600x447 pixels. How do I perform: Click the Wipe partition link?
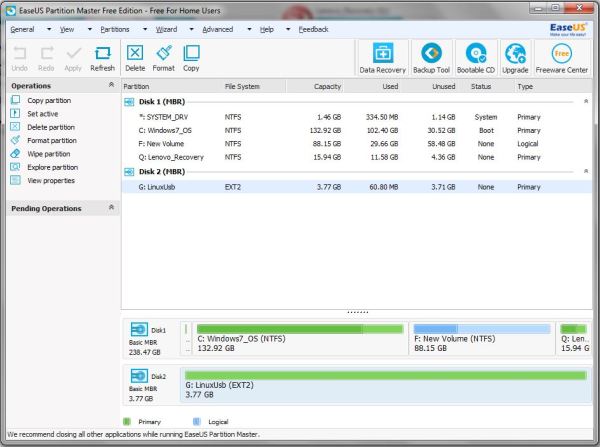49,154
